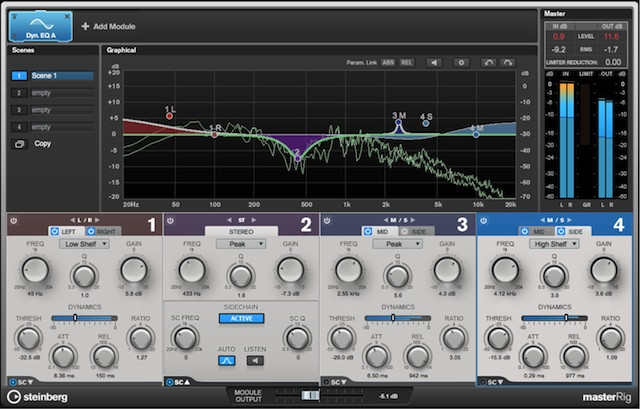Toggle band 3 power button

point(327,221)
